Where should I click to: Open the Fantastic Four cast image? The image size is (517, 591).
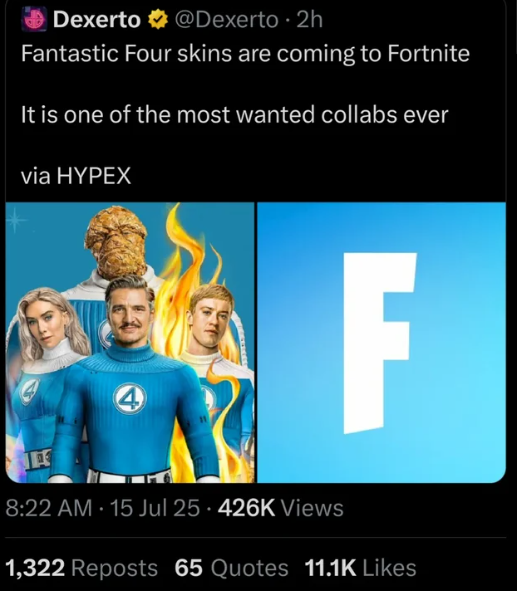click(x=130, y=342)
